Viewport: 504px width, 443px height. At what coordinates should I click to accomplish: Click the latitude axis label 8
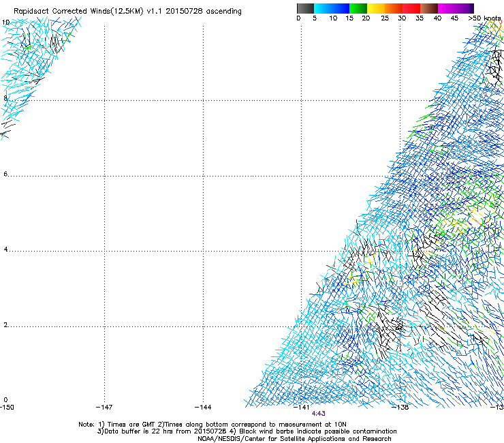click(x=5, y=98)
